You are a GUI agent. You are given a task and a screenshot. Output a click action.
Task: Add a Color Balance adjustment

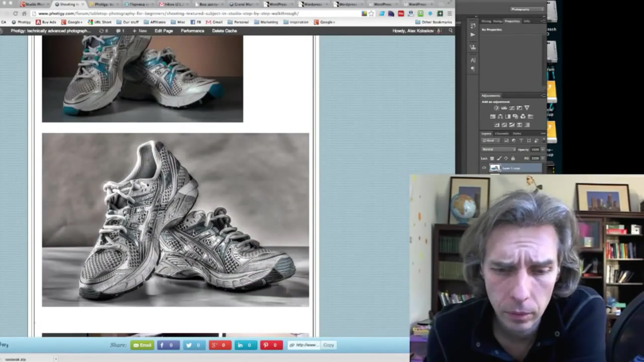click(x=500, y=116)
